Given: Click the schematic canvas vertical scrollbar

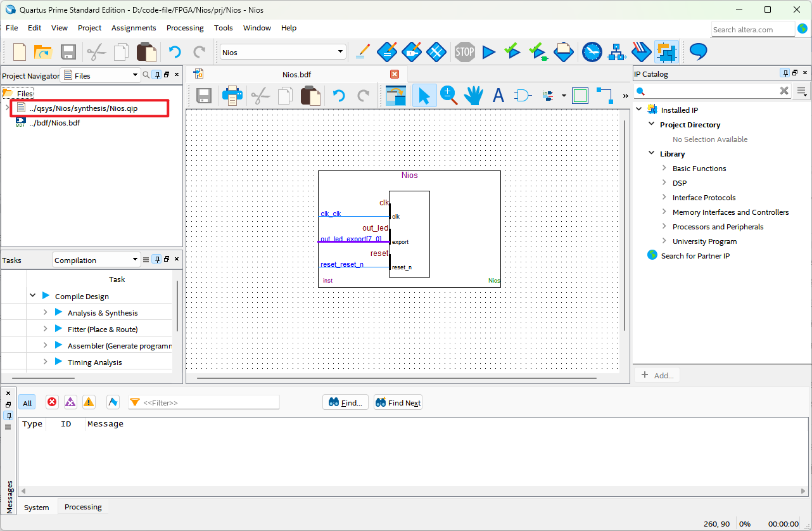Looking at the screenshot, I should point(625,226).
